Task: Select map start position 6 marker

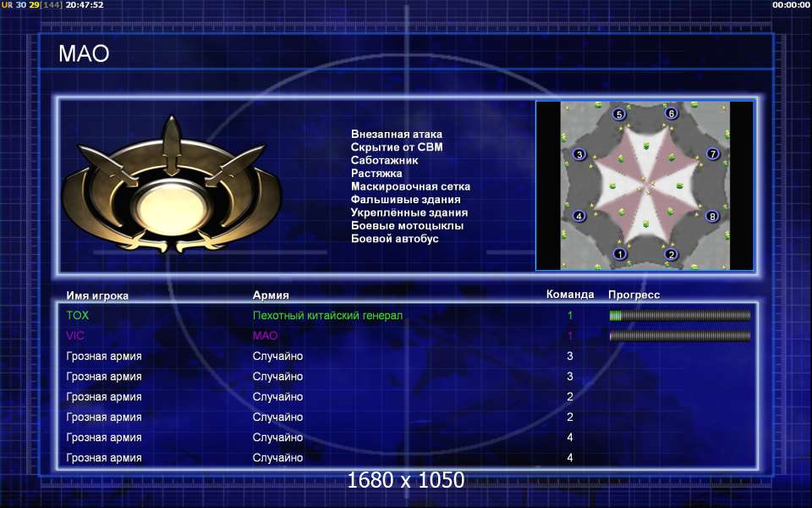Action: coord(672,113)
